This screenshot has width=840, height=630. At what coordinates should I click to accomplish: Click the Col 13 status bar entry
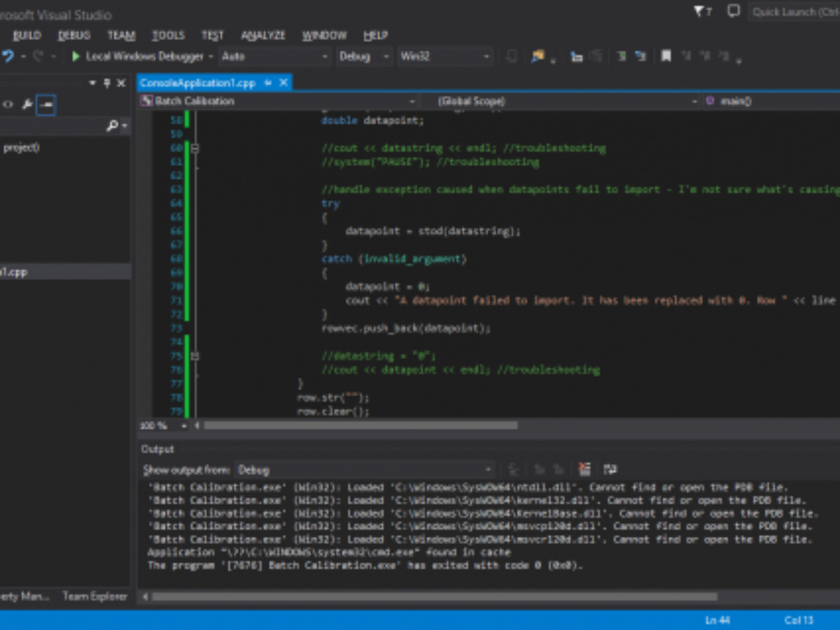pyautogui.click(x=799, y=620)
